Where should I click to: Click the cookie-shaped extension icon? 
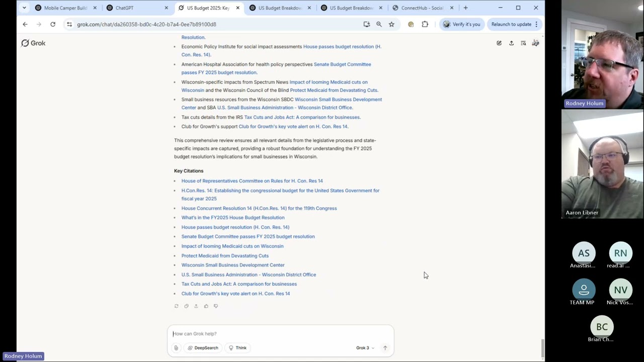(411, 24)
